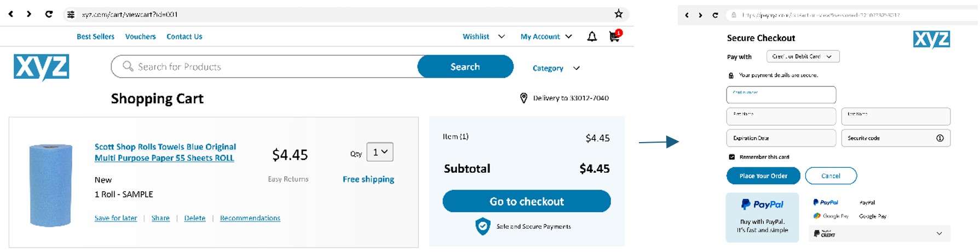Go back in the checkout browser window
This screenshot has width=980, height=252.
687,15
